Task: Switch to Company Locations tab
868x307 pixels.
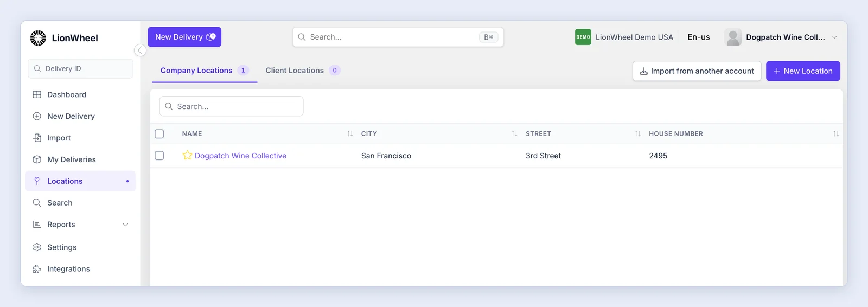Action: pyautogui.click(x=205, y=71)
